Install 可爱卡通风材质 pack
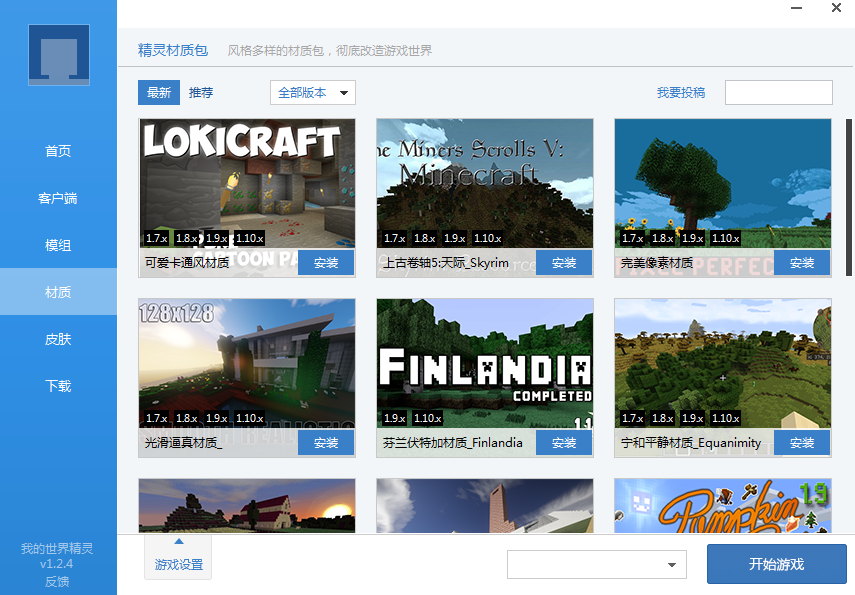The width and height of the screenshot is (855, 595). [326, 263]
